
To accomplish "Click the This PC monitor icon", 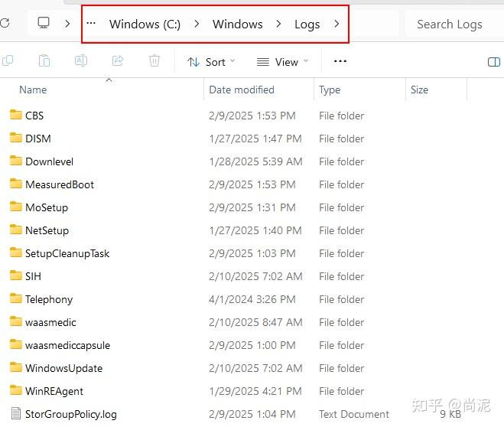I will (44, 23).
